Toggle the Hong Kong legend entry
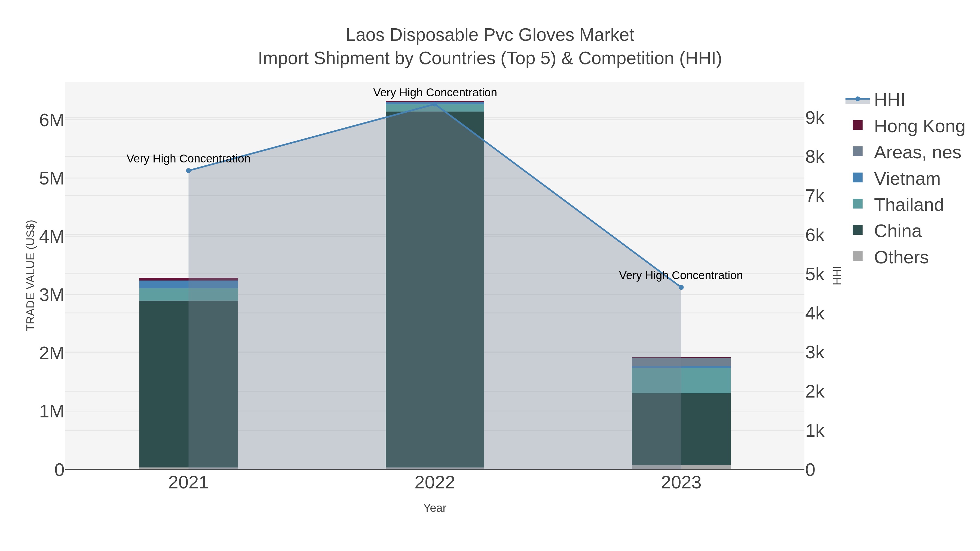Viewport: 980px width, 551px height. (x=908, y=126)
